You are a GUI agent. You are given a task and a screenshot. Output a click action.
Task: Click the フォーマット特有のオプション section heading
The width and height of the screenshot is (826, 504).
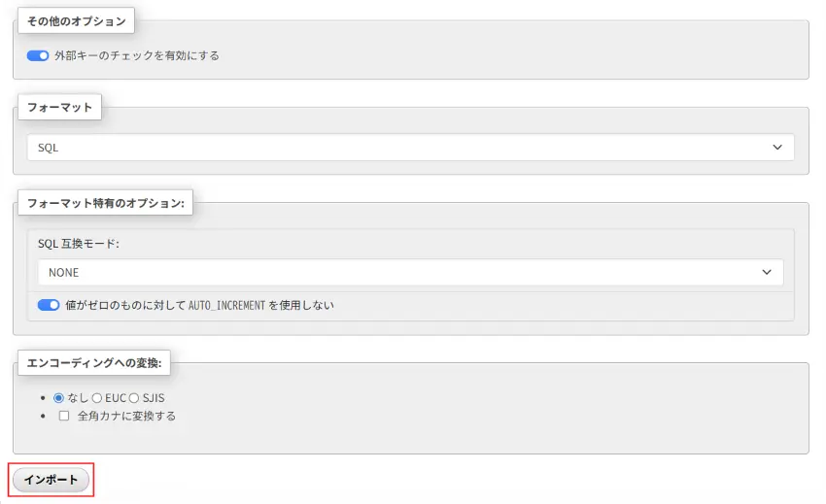coord(105,203)
